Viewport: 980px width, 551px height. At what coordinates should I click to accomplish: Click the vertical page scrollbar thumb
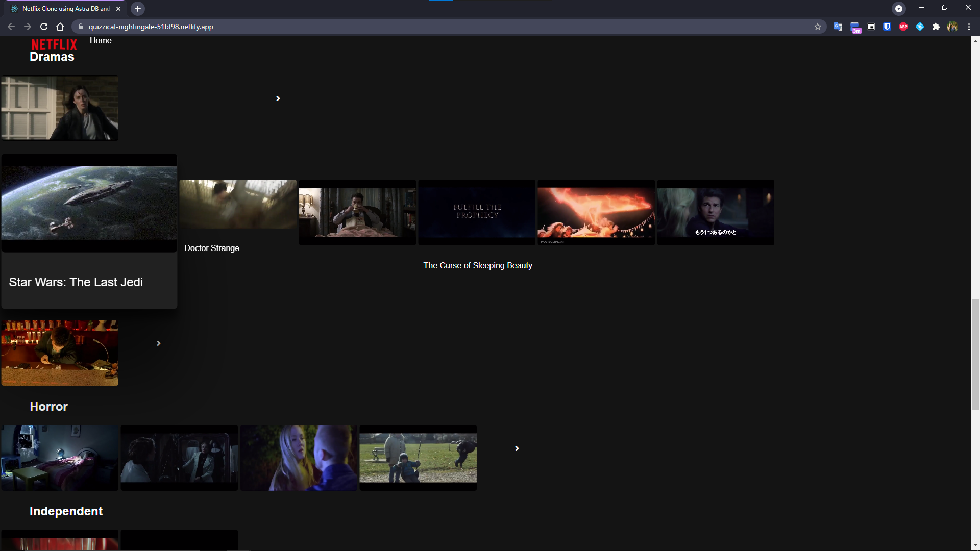click(975, 355)
